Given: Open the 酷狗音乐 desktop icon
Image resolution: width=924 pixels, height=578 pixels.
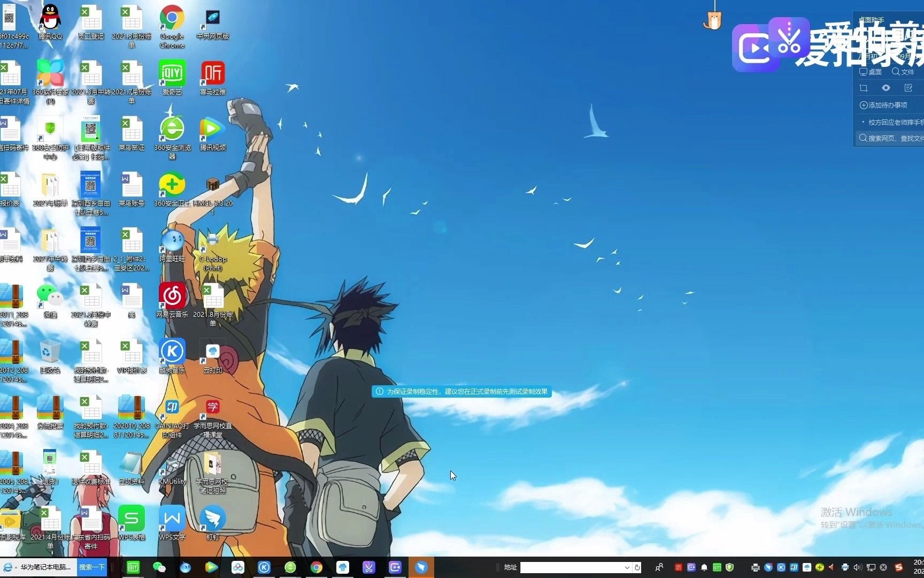Looking at the screenshot, I should click(x=172, y=356).
